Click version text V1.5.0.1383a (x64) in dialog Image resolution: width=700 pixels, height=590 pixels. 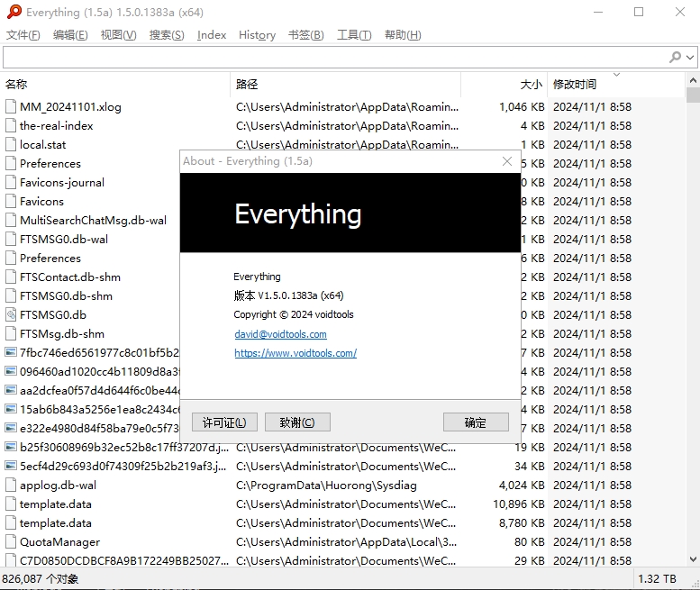[301, 295]
